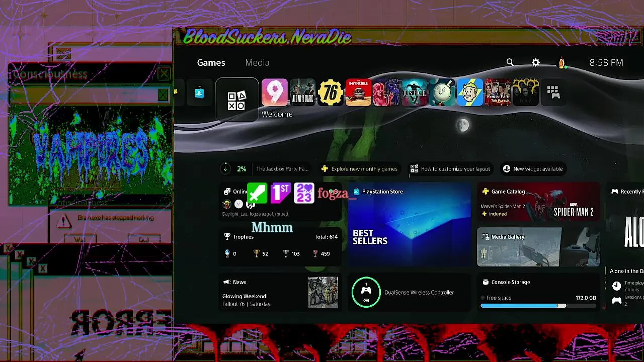Click the download progress arrow icon at 2%
The height and width of the screenshot is (362, 644).
225,169
